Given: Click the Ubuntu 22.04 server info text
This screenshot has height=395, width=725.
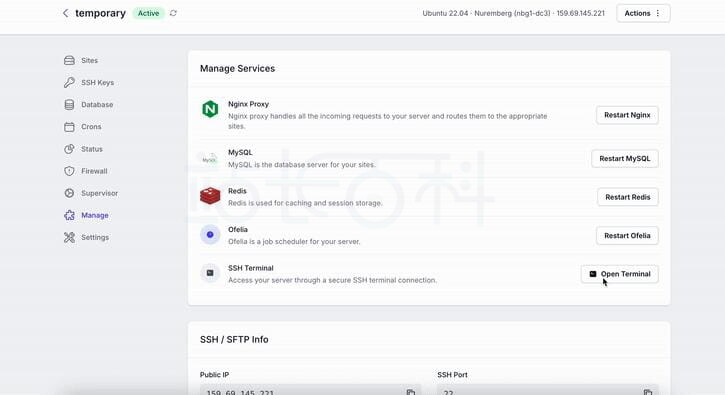Looking at the screenshot, I should pyautogui.click(x=513, y=13).
